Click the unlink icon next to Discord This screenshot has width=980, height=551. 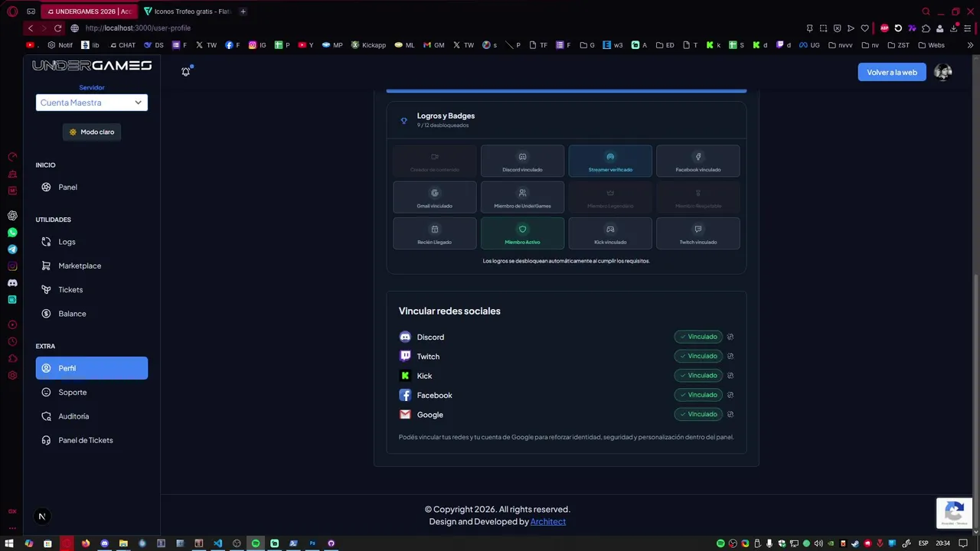(x=730, y=337)
